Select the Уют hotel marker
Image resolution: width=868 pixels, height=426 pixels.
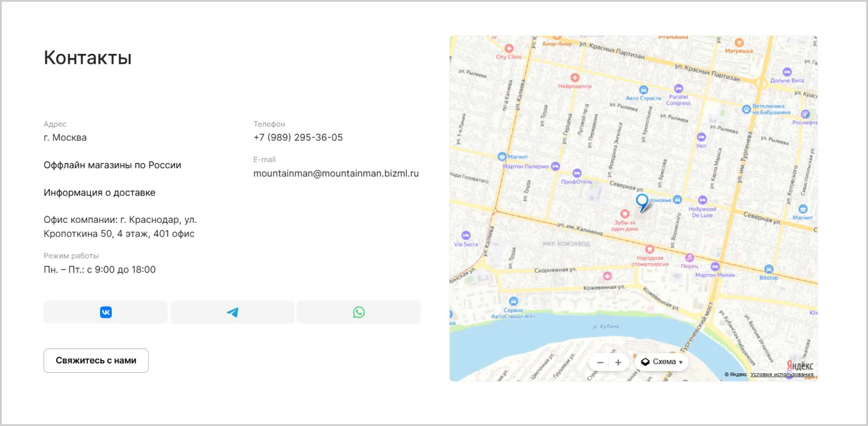pyautogui.click(x=701, y=137)
